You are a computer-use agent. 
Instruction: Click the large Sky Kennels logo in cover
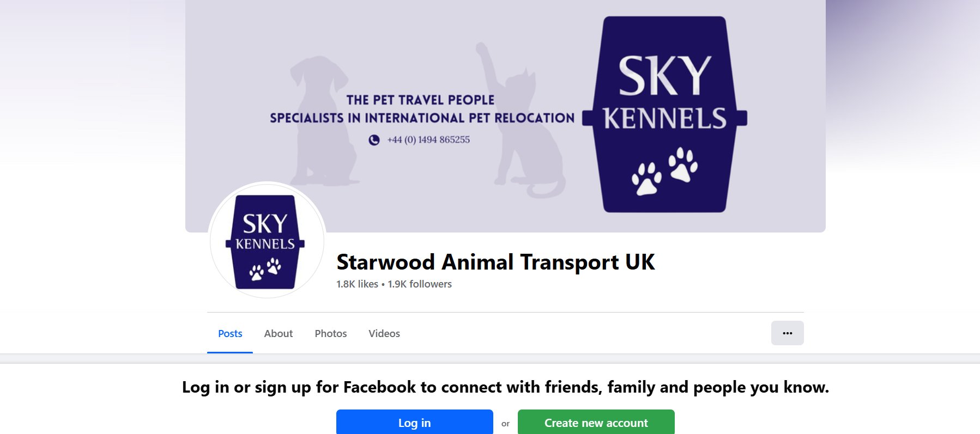pos(664,114)
